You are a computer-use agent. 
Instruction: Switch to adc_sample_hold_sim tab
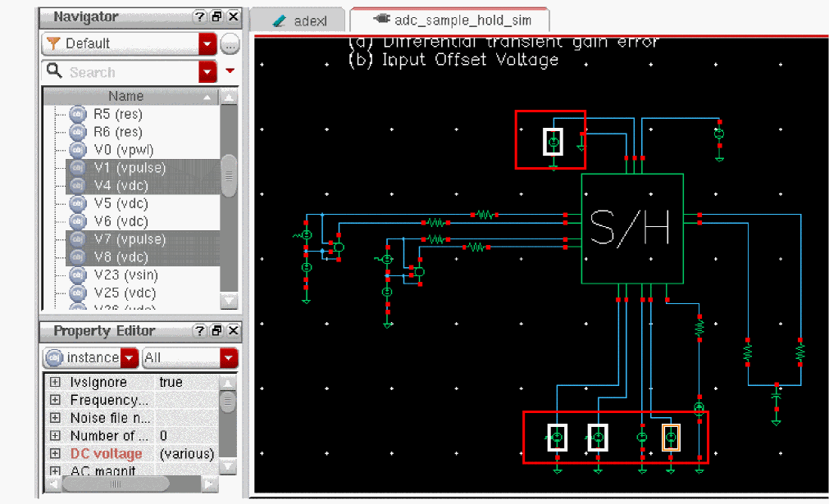[x=448, y=20]
